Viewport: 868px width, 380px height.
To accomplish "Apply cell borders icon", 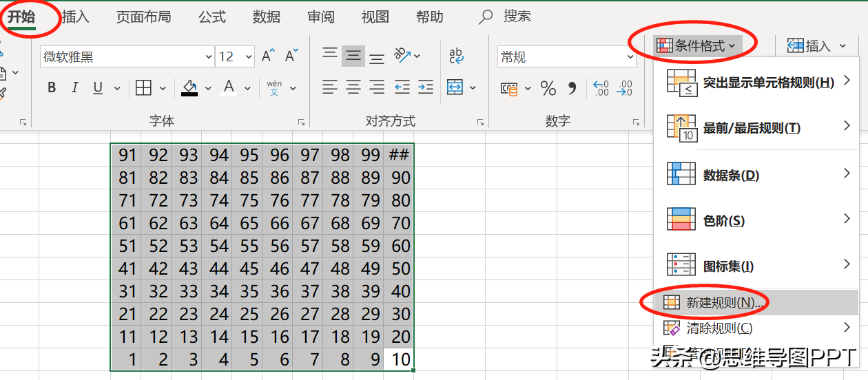I will pos(143,88).
